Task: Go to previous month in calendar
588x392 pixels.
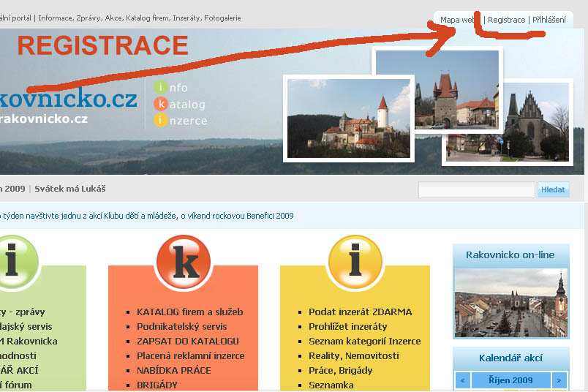Action: pos(463,380)
